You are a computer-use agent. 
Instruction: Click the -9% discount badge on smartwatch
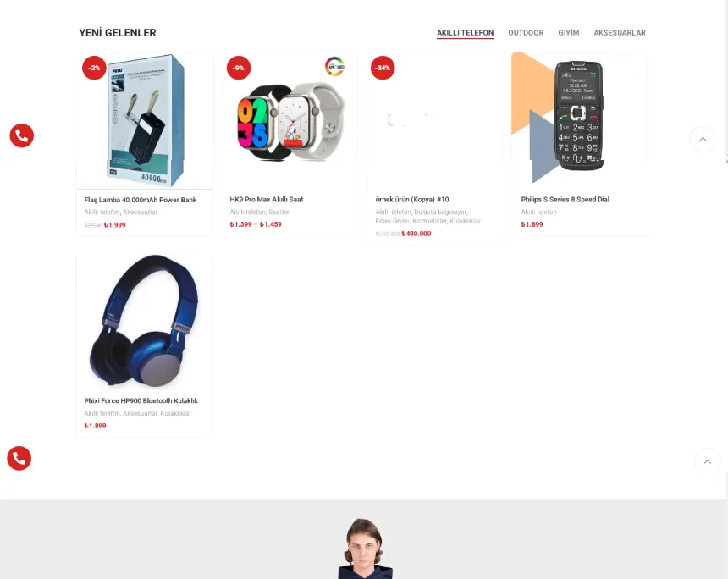click(x=239, y=68)
